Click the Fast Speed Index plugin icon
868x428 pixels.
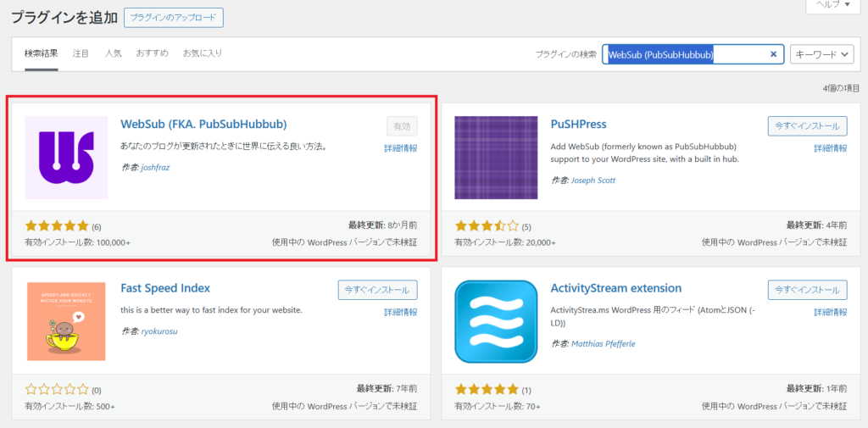[66, 321]
